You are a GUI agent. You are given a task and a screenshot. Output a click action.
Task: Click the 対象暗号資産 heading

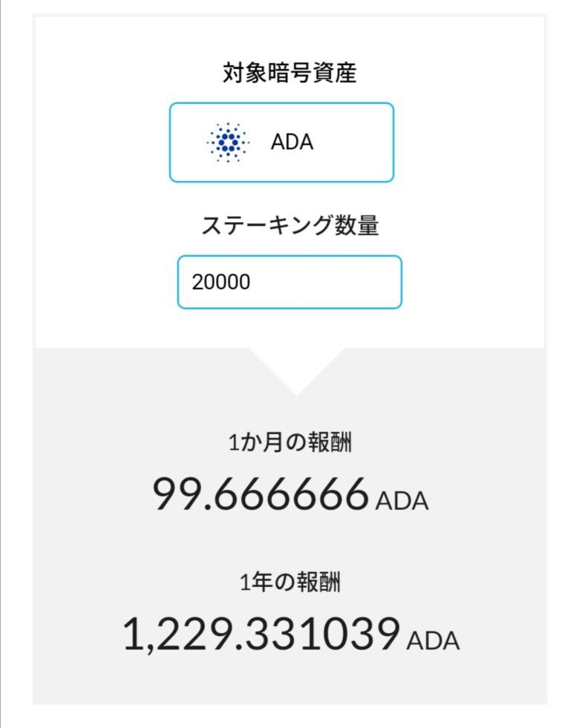(x=289, y=73)
